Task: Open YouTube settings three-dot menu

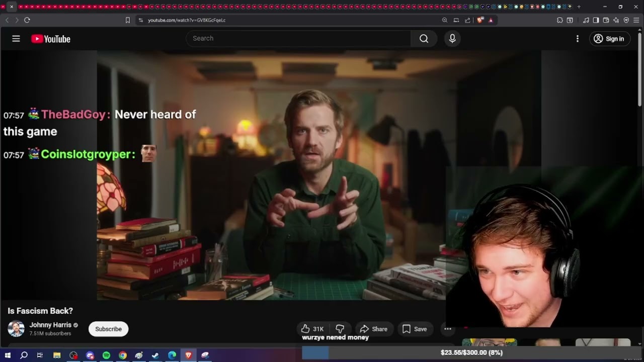Action: tap(578, 39)
